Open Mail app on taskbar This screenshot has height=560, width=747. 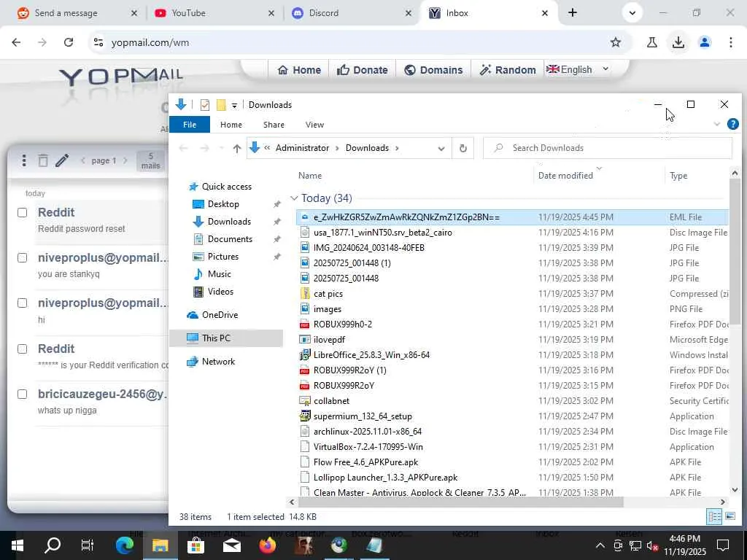click(232, 545)
